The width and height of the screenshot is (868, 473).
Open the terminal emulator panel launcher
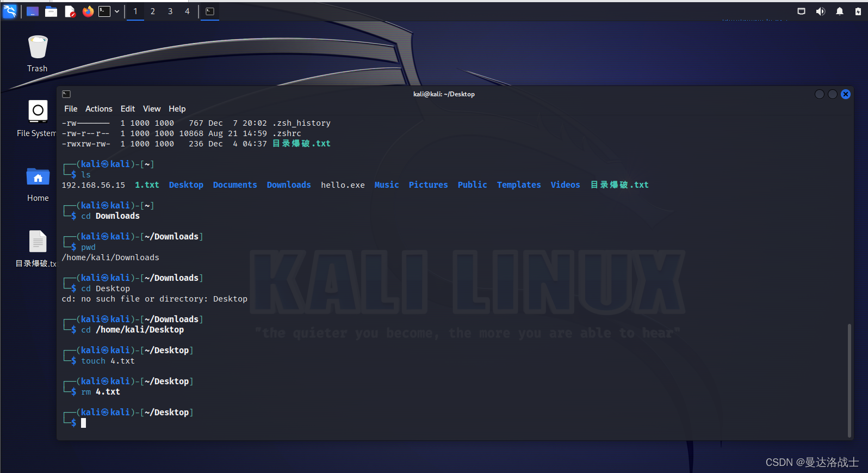click(104, 11)
